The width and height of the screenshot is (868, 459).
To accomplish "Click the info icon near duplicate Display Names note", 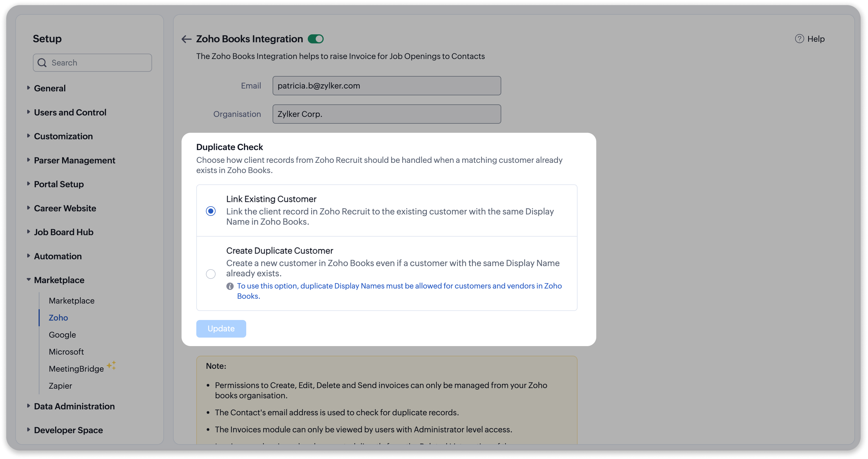I will coord(230,286).
